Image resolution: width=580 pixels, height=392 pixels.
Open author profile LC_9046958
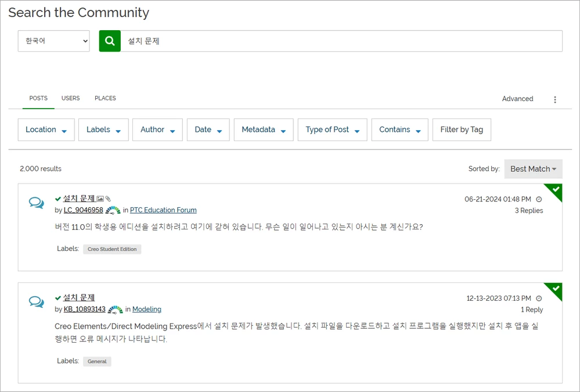point(83,210)
